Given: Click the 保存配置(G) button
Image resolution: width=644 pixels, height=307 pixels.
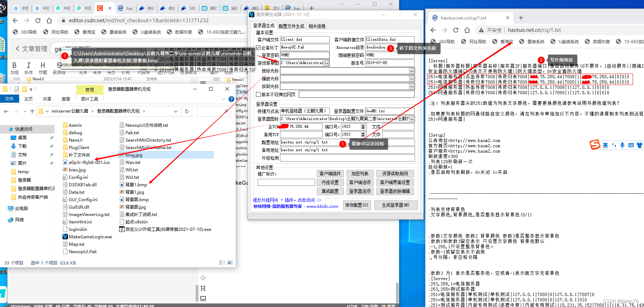Looking at the screenshot, I should pyautogui.click(x=357, y=205).
